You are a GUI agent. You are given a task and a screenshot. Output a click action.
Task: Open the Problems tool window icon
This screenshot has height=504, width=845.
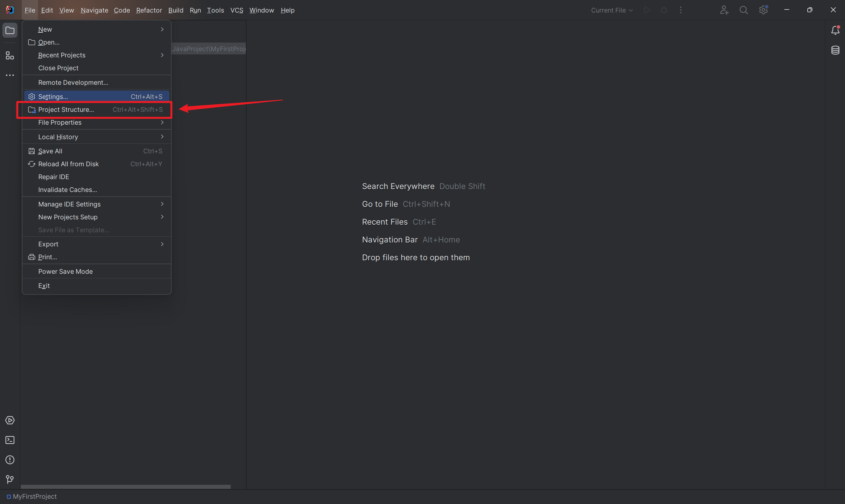[10, 459]
